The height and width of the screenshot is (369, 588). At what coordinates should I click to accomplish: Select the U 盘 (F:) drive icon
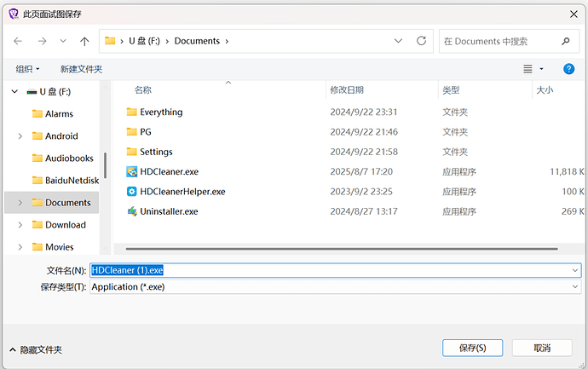(x=32, y=92)
